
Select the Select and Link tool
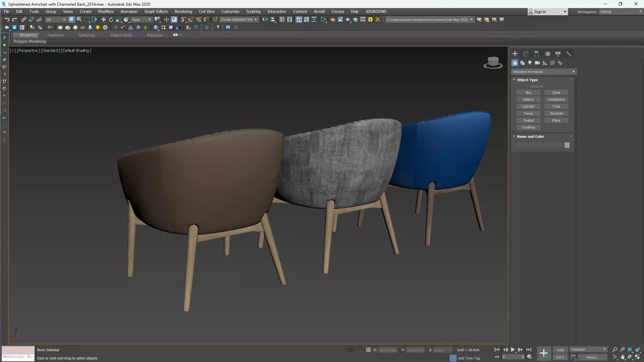[24, 19]
